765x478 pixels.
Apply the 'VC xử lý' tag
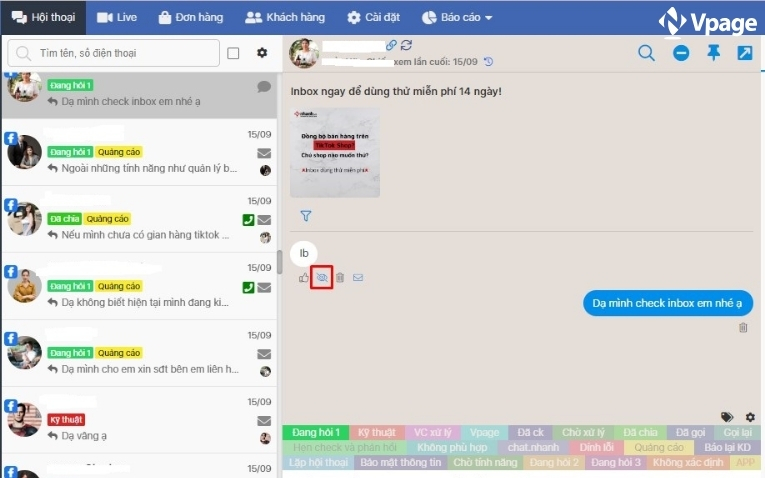433,432
